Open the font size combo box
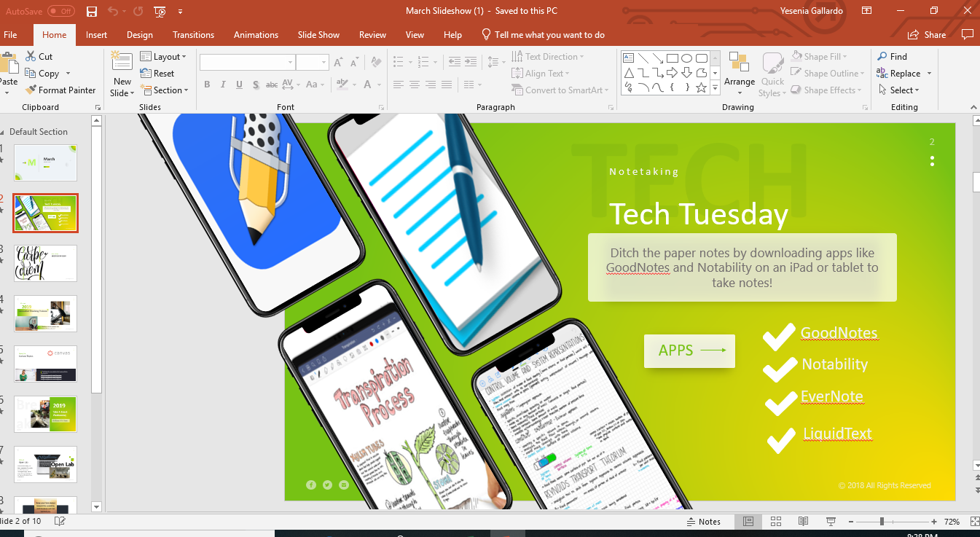The width and height of the screenshot is (980, 537). [x=313, y=63]
